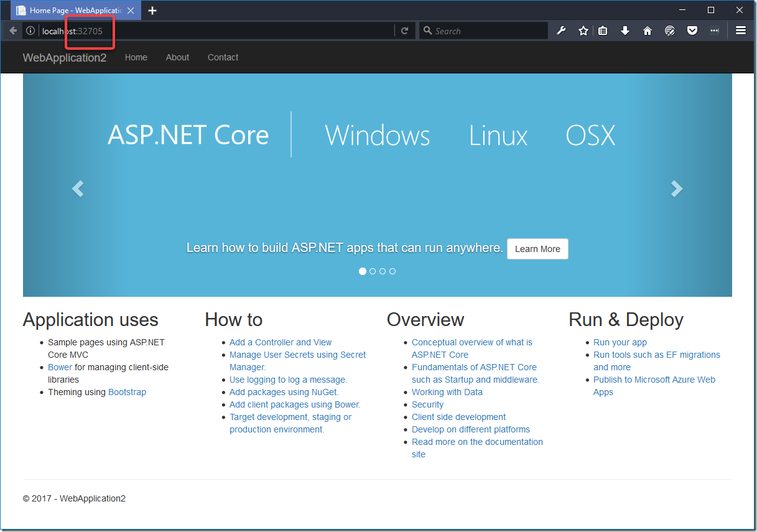Bookmark this page with the star icon
The image size is (757, 532).
(583, 30)
